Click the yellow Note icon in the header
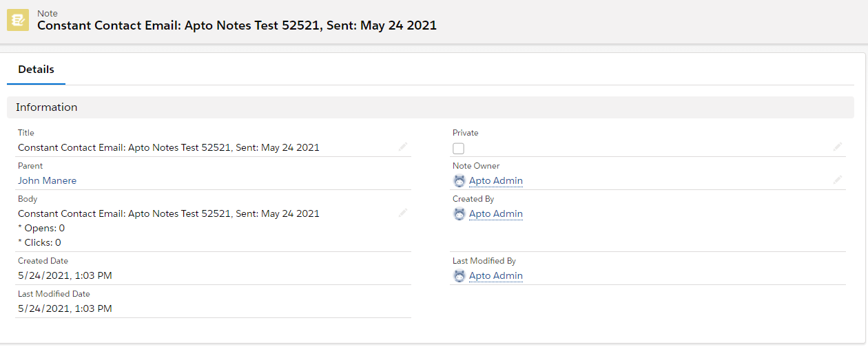 coord(18,20)
